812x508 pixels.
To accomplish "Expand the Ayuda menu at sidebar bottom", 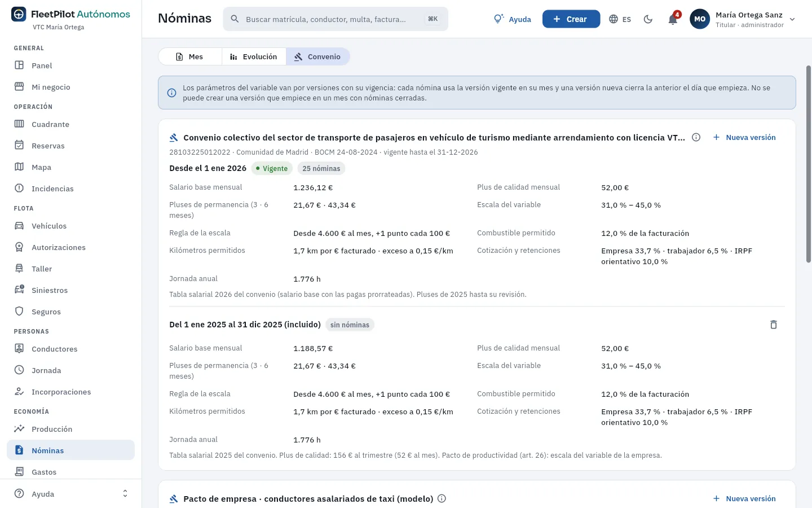I will (x=70, y=494).
